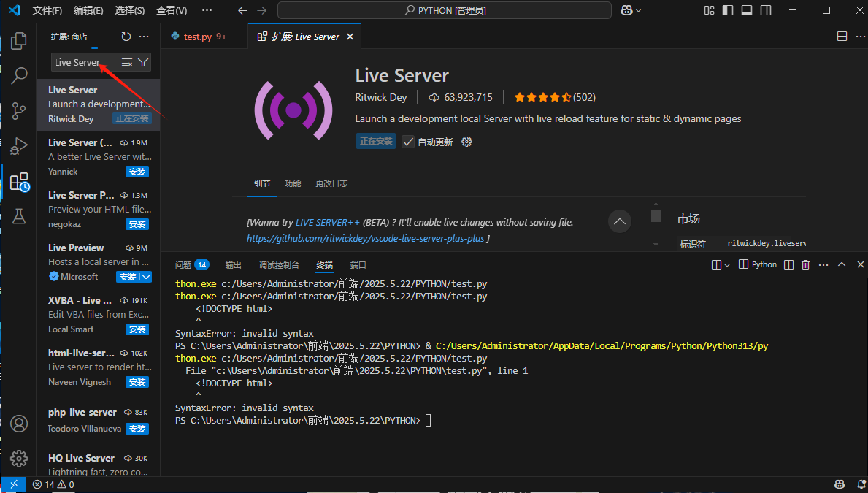This screenshot has height=493, width=868.
Task: Go forward with navigation arrow
Action: (x=262, y=10)
